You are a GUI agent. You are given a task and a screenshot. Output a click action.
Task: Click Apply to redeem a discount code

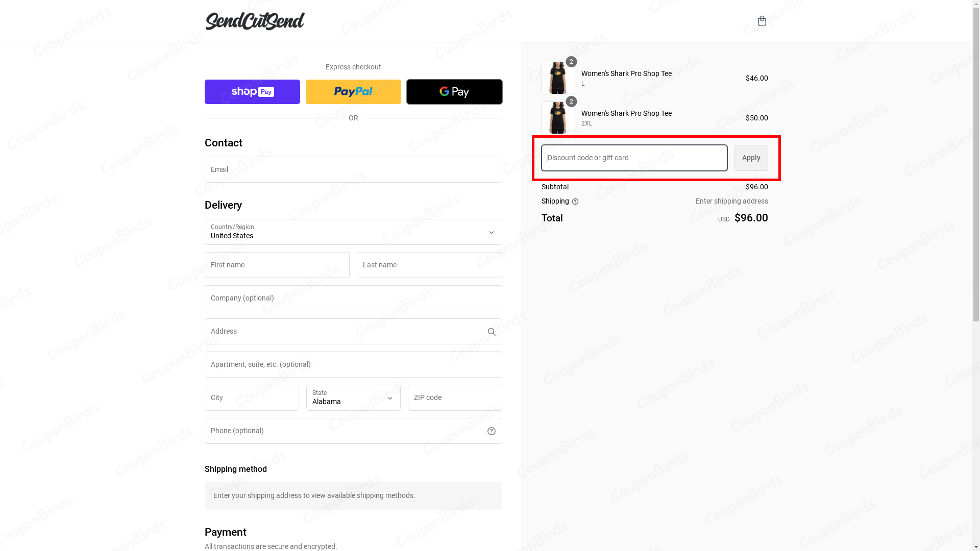(751, 158)
